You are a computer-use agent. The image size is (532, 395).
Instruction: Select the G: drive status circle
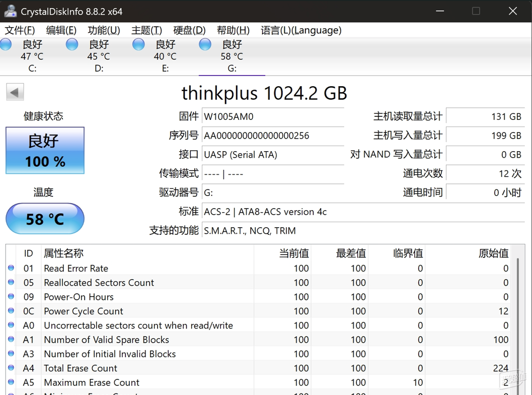pos(205,44)
